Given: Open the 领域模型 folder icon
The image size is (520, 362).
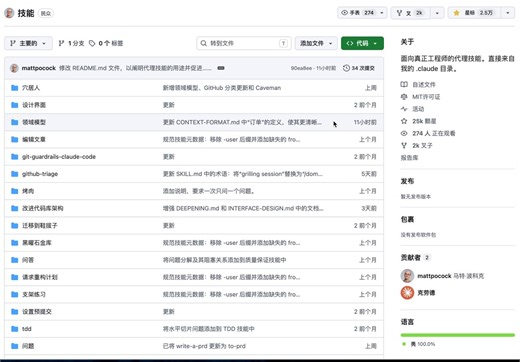Looking at the screenshot, I should 15,122.
